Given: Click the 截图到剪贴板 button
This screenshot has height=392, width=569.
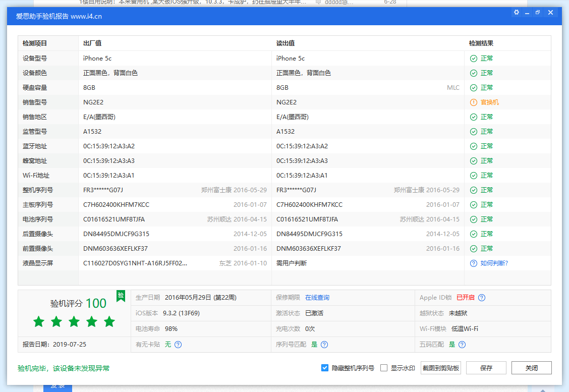Looking at the screenshot, I should point(441,368).
